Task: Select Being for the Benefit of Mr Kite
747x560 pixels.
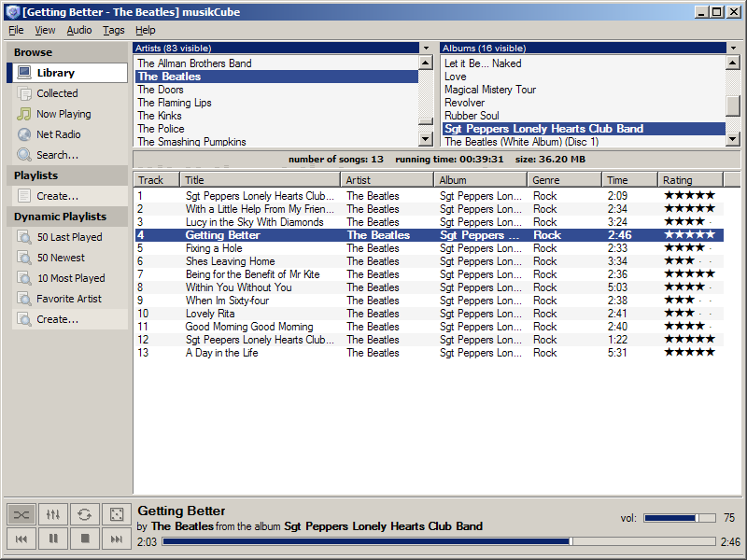Action: [429, 274]
